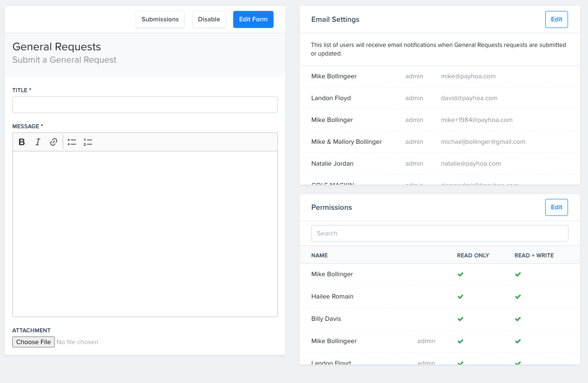Click Read + Write checkmark for Hailee Romain

coord(518,297)
